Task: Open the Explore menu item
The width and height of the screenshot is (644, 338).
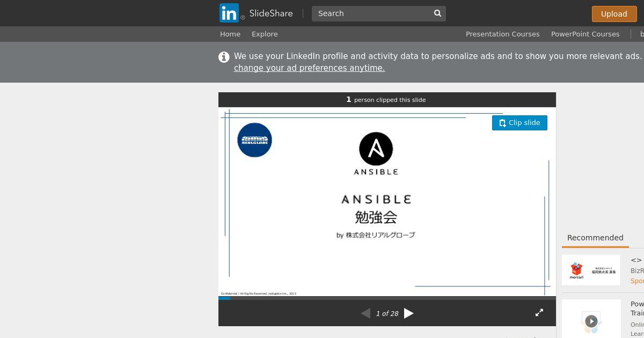Action: [x=265, y=34]
